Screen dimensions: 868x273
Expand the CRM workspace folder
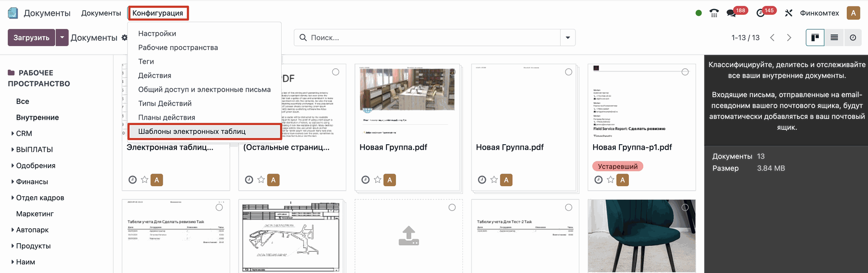[x=13, y=133]
